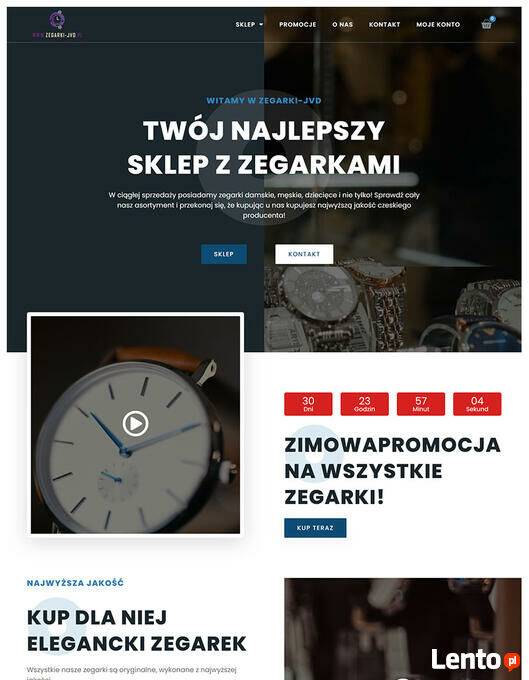Click the 57 Minut countdown box

click(x=421, y=404)
